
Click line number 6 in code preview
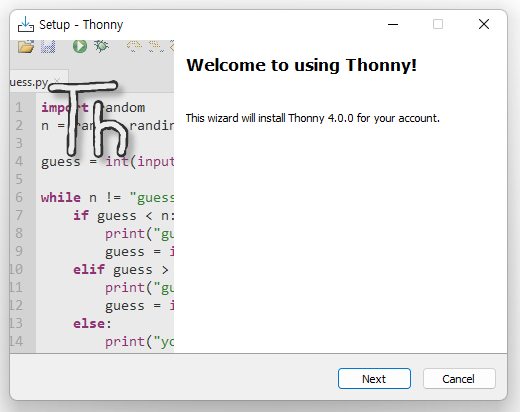coord(19,197)
